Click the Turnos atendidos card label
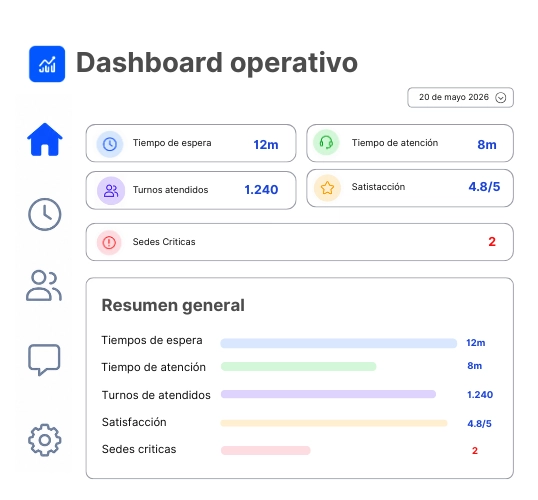This screenshot has width=538, height=500. point(171,190)
